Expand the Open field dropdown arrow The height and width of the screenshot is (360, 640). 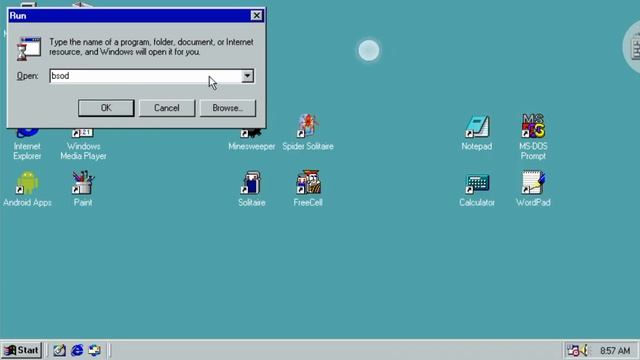pyautogui.click(x=247, y=76)
